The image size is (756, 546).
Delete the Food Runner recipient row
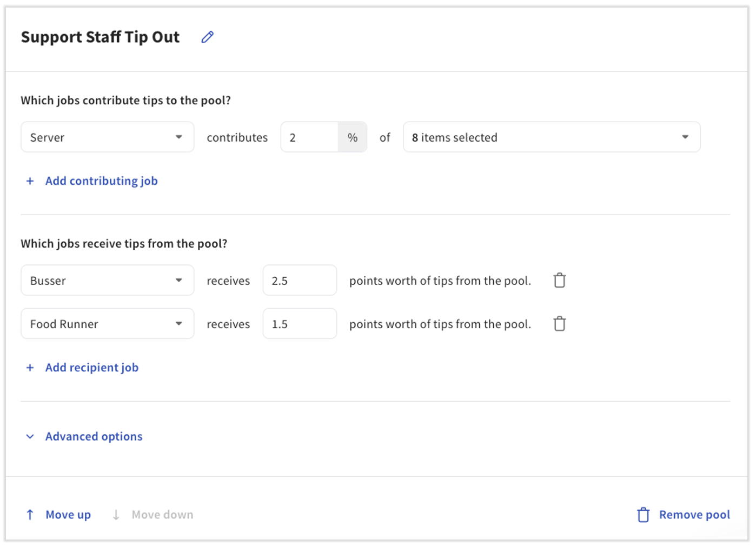click(x=559, y=324)
